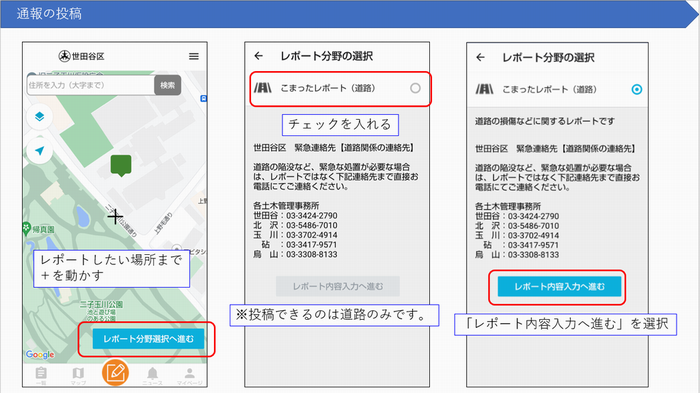Open the マイページ profile tab
The width and height of the screenshot is (700, 393).
[190, 375]
